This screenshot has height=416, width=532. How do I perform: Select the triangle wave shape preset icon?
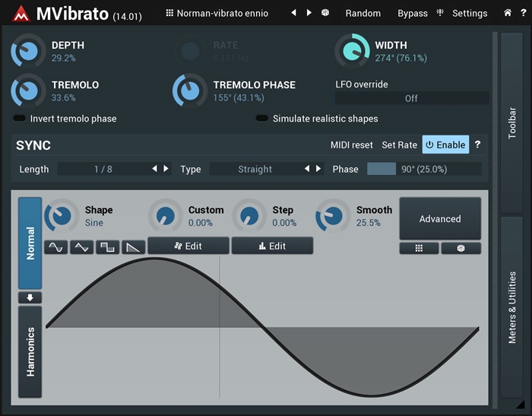81,247
